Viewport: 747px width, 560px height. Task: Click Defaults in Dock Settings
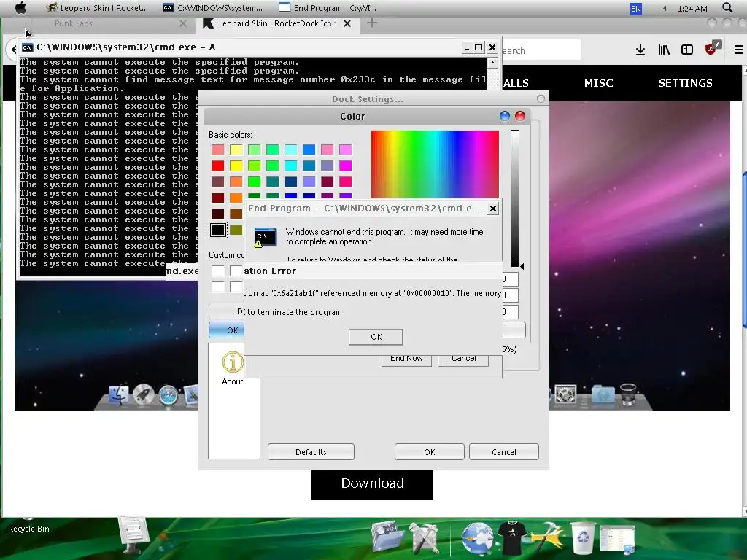[311, 452]
